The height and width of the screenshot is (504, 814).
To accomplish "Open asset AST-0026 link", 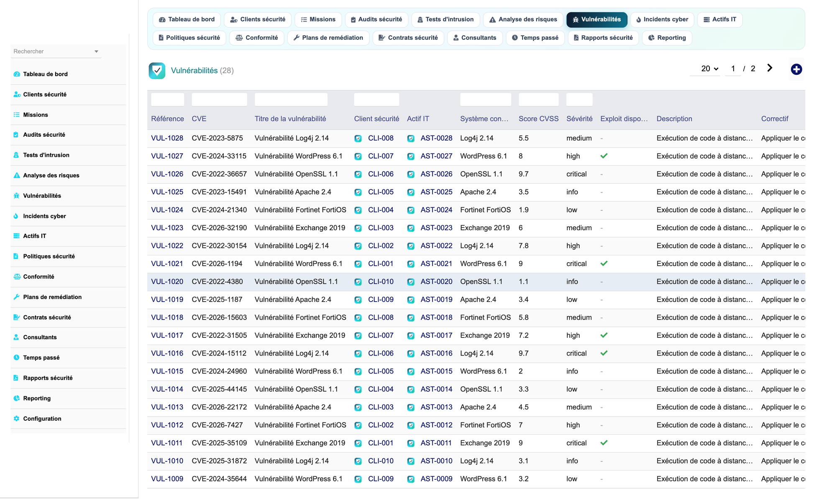I will pyautogui.click(x=436, y=174).
